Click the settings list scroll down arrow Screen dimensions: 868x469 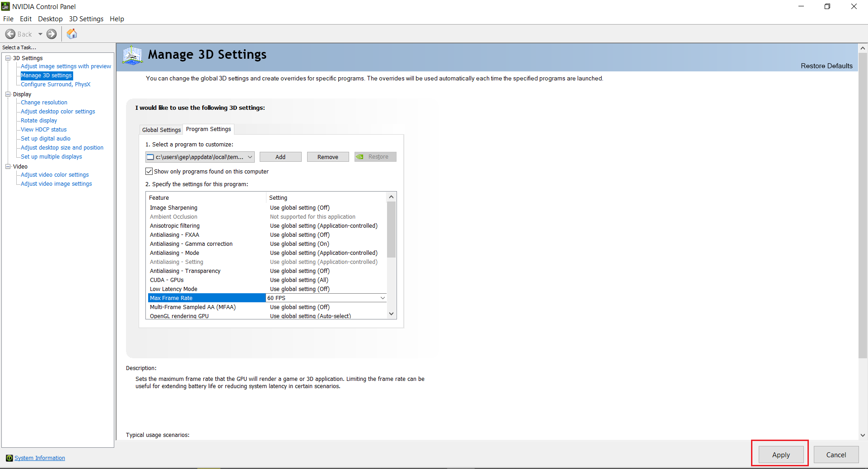coord(392,314)
